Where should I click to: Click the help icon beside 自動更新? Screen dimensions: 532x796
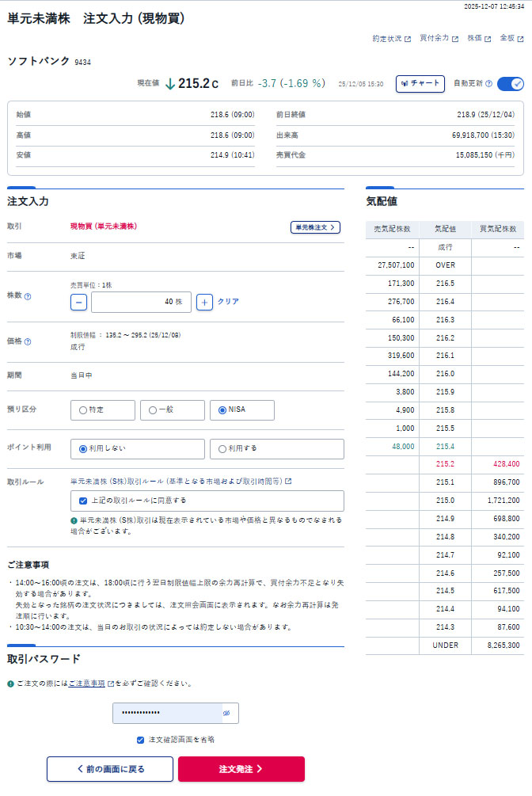488,83
